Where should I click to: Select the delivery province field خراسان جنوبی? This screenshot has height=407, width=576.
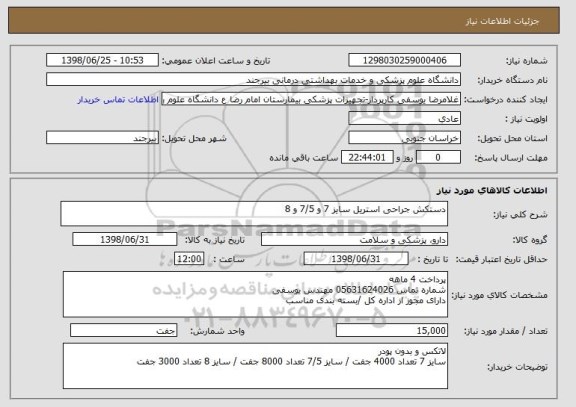point(404,138)
